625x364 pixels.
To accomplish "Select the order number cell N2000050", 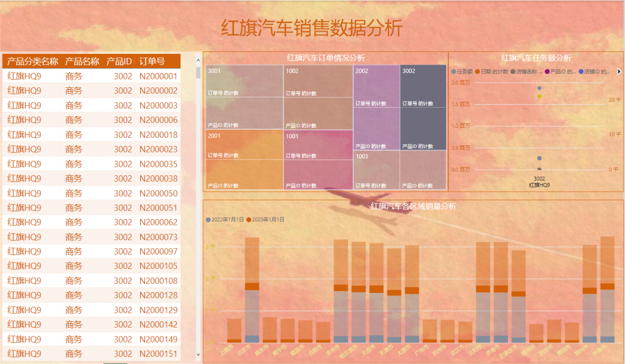I will tap(158, 193).
